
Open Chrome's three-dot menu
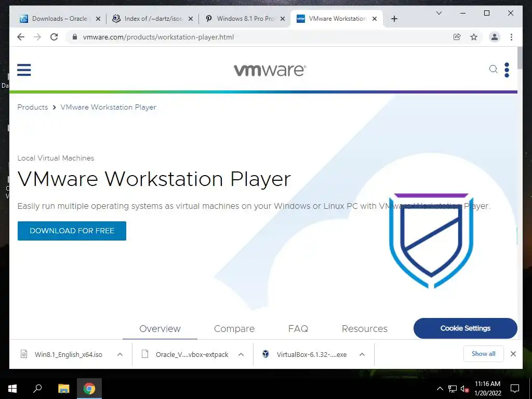(511, 37)
